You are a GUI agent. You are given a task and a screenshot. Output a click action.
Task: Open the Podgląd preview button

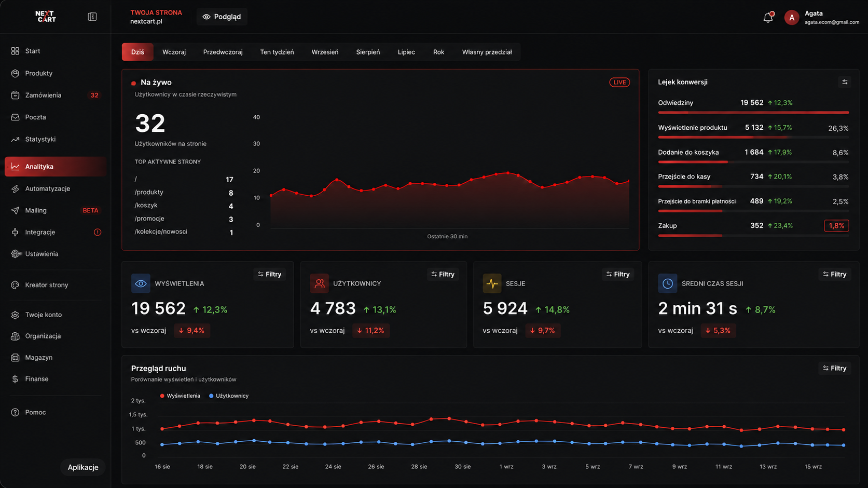click(222, 17)
